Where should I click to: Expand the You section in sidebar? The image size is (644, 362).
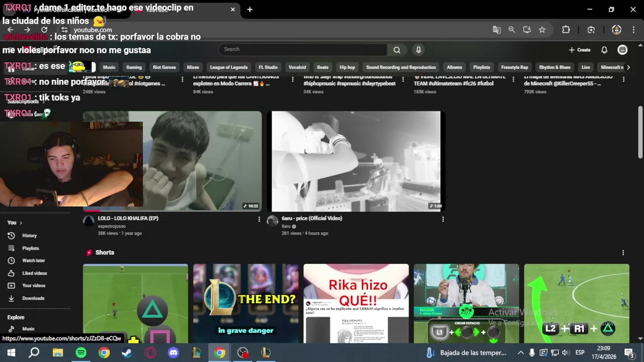(15, 222)
